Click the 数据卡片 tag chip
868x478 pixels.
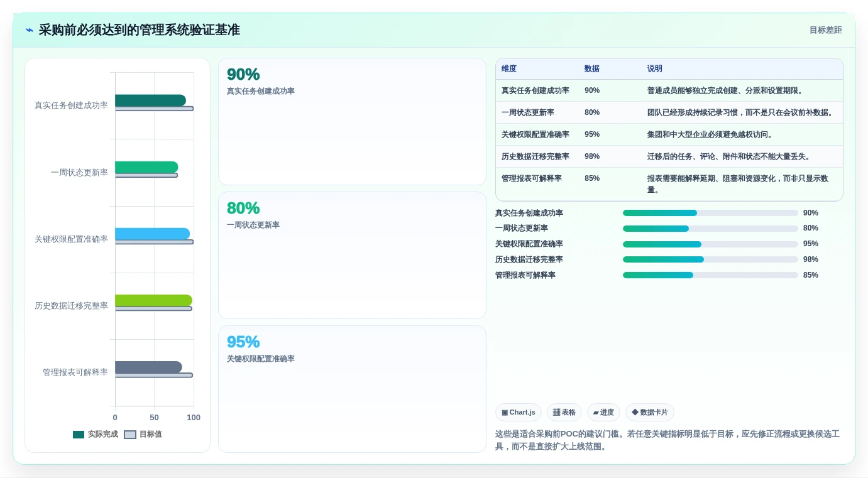[650, 413]
